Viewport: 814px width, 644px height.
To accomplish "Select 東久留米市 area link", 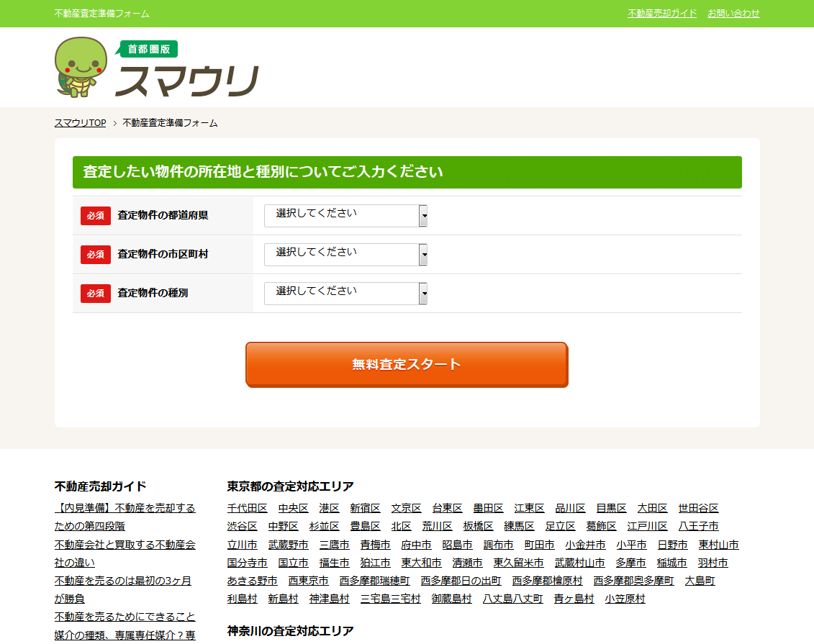I will 519,563.
